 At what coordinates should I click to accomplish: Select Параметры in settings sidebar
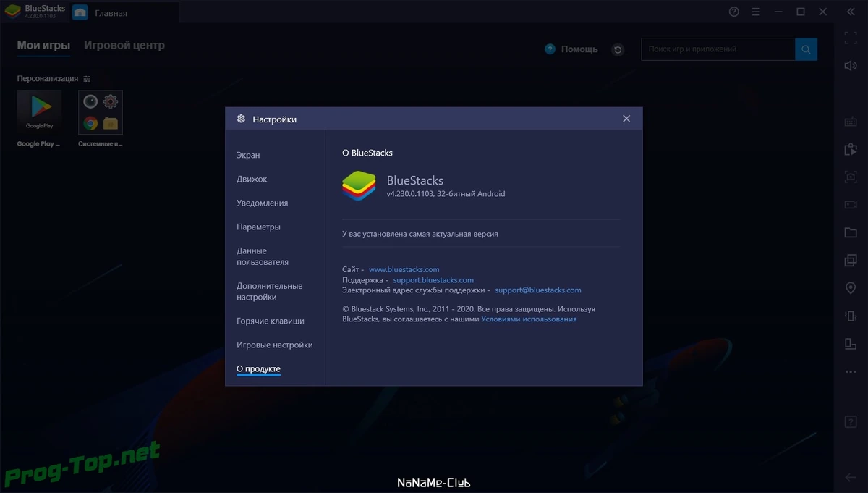tap(258, 227)
